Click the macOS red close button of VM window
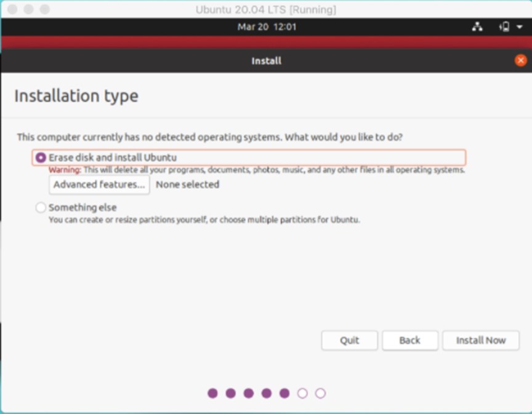Viewport: 532px width, 414px height. pos(12,9)
